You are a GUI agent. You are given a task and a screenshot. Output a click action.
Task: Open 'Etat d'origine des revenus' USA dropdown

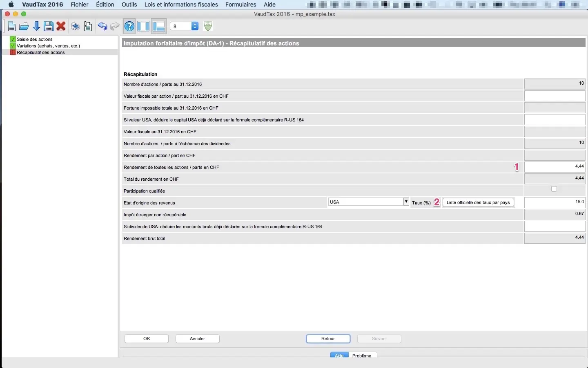click(x=368, y=202)
